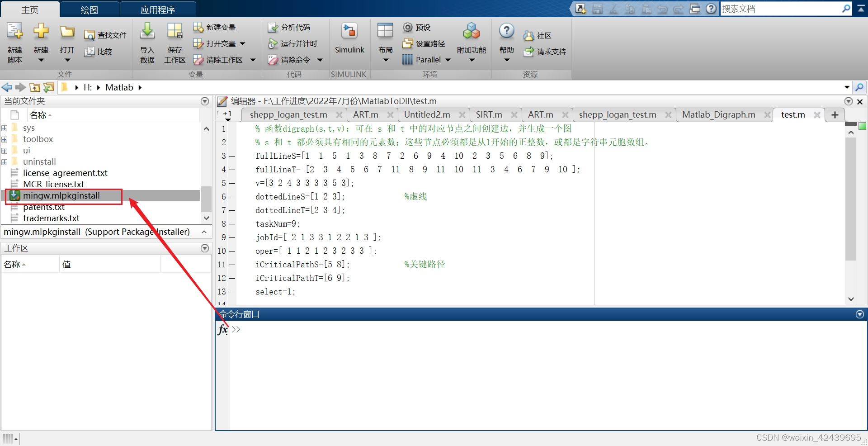Click the browse for folder icon

(49, 87)
